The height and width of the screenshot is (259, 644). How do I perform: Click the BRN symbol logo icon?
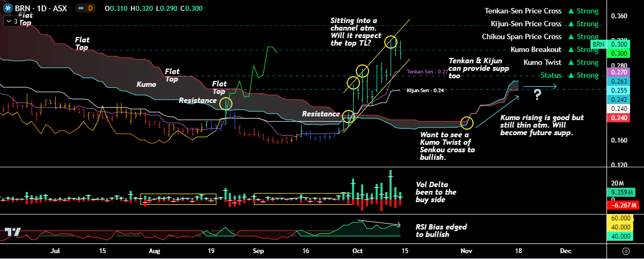tap(7, 9)
